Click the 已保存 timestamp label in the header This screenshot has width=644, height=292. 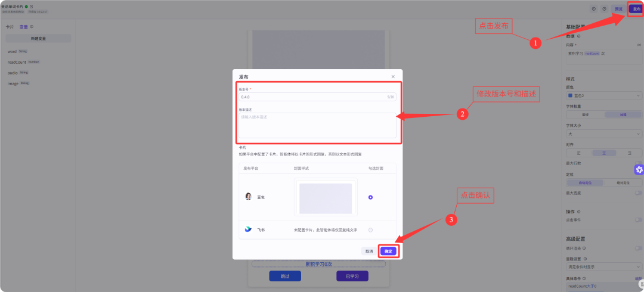(38, 12)
